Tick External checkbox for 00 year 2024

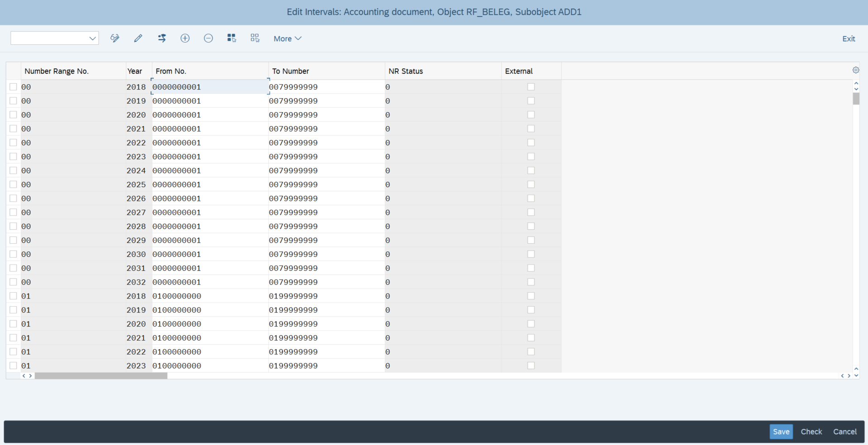[x=531, y=170]
